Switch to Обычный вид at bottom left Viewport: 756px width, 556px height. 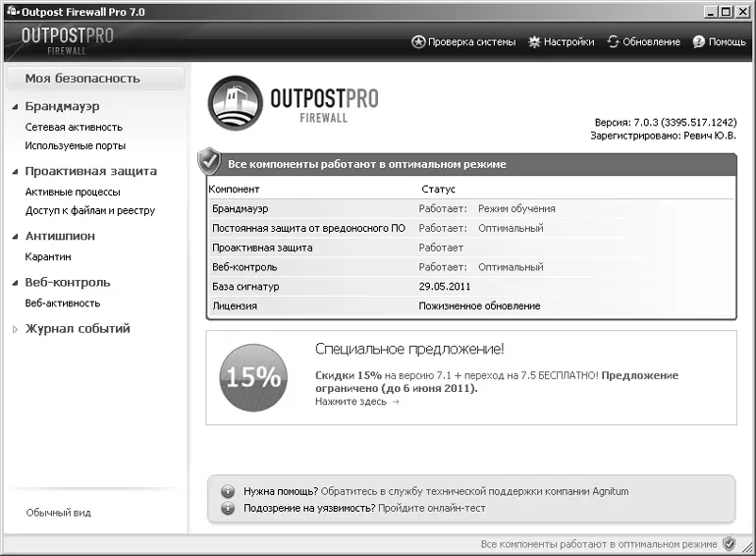[x=59, y=513]
